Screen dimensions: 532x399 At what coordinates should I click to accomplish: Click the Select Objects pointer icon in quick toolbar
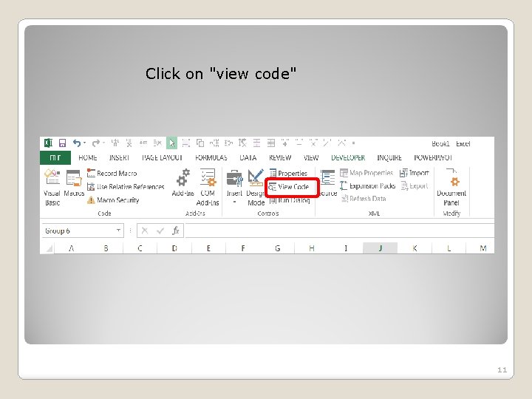171,143
